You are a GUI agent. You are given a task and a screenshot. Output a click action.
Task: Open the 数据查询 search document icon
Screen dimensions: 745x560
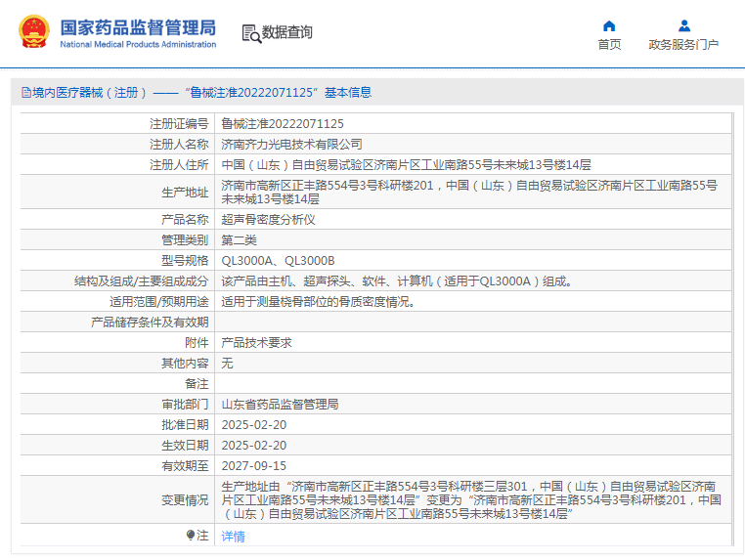click(x=251, y=34)
